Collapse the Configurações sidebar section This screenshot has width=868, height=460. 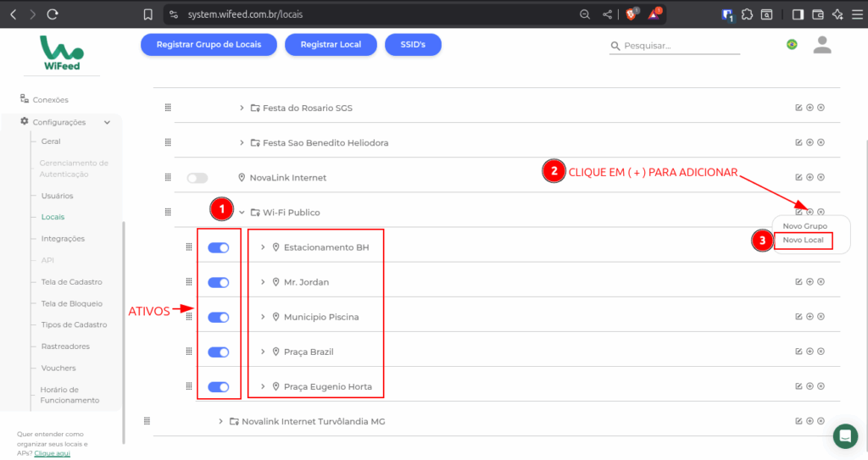point(107,122)
